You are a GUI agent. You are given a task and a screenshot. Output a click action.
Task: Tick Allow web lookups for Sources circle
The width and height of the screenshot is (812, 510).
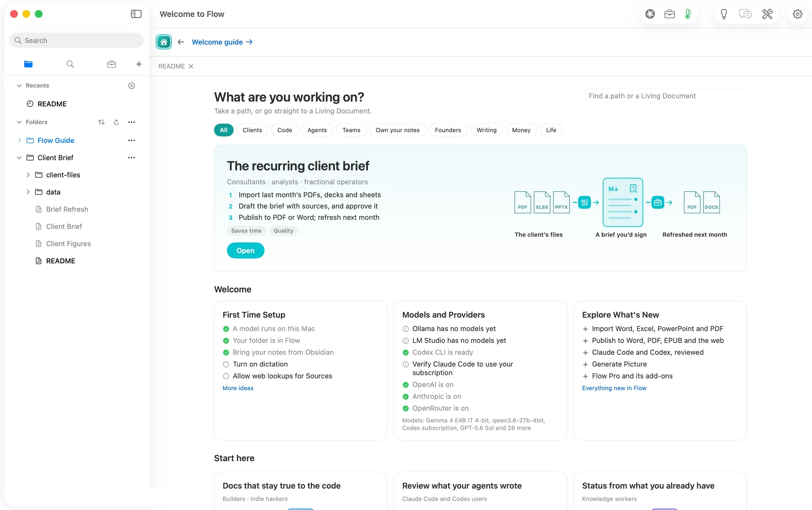coord(226,376)
